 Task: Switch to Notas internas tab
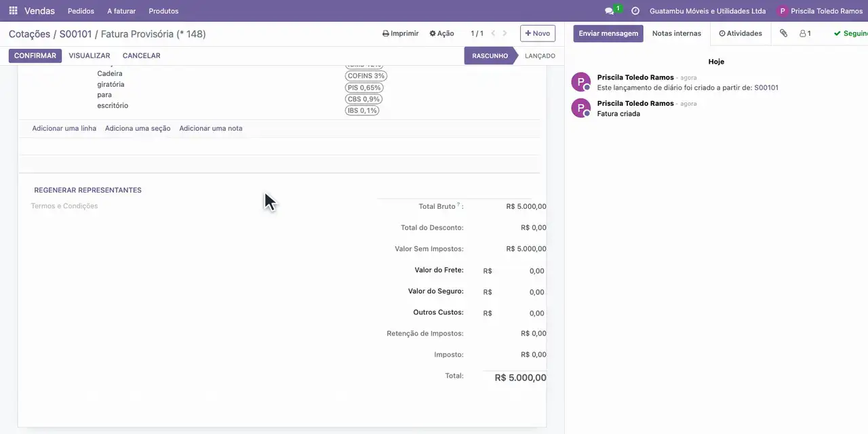pos(677,33)
